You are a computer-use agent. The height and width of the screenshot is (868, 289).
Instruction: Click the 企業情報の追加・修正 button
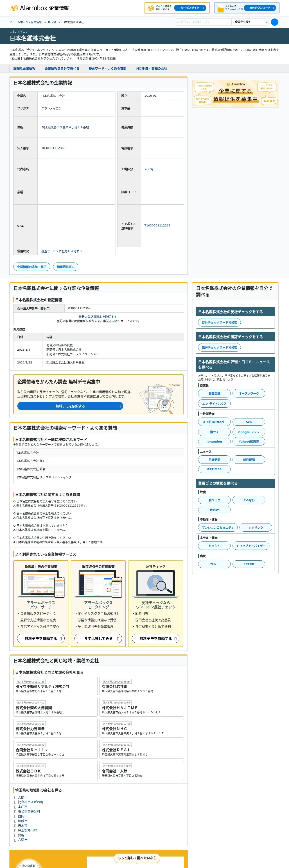pos(32,267)
